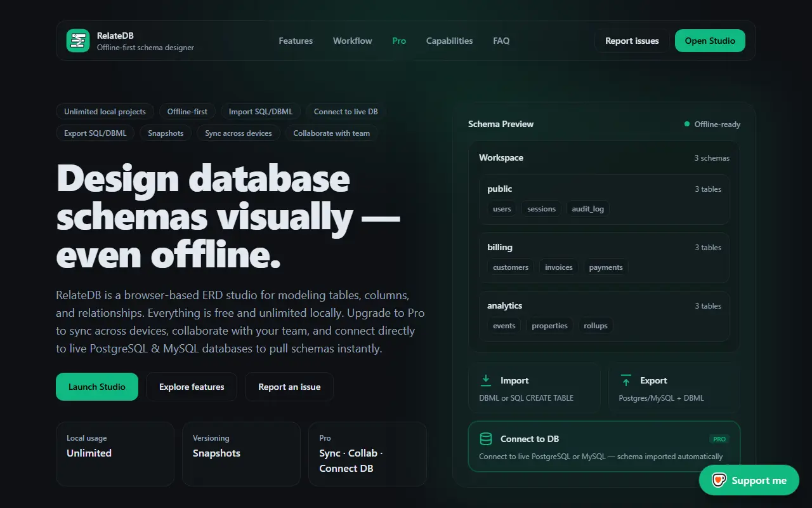Click the Connect to DB database icon

[486, 439]
